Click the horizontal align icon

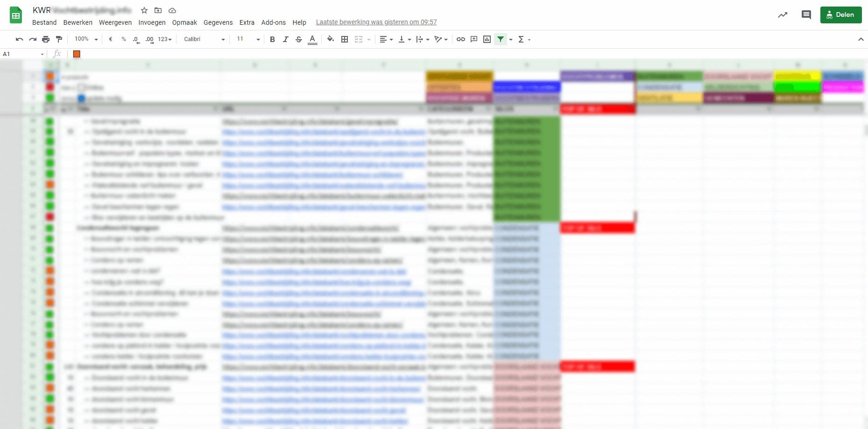pos(383,39)
